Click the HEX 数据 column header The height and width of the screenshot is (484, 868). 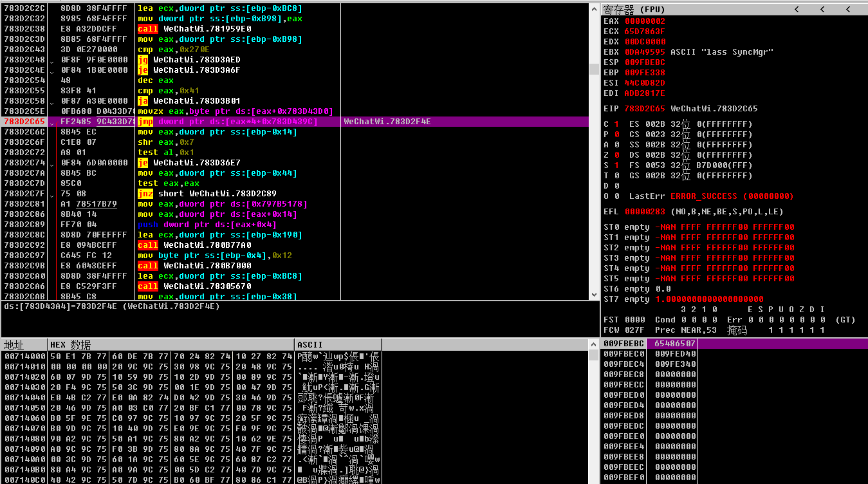[172, 344]
